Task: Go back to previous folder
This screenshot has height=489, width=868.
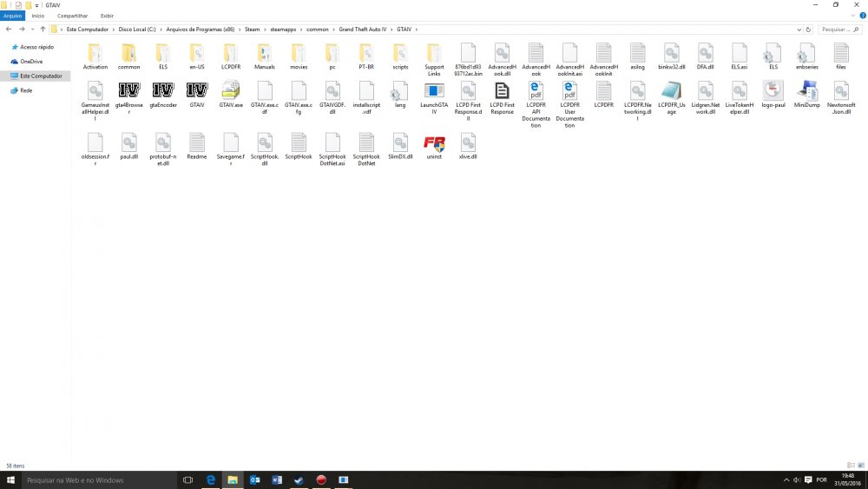Action: pyautogui.click(x=9, y=29)
